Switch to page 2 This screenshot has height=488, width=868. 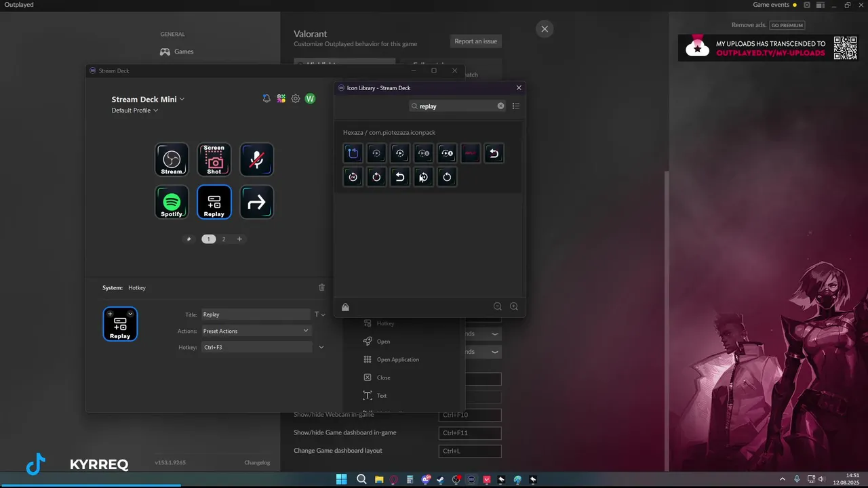click(224, 239)
